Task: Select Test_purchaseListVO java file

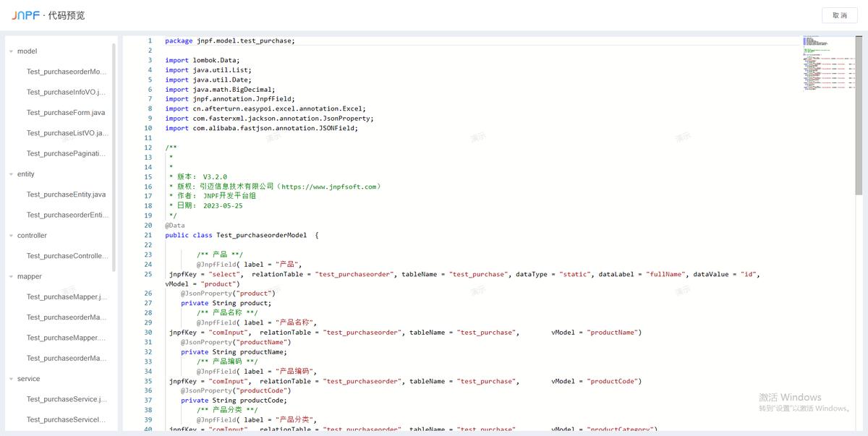Action: [x=67, y=133]
